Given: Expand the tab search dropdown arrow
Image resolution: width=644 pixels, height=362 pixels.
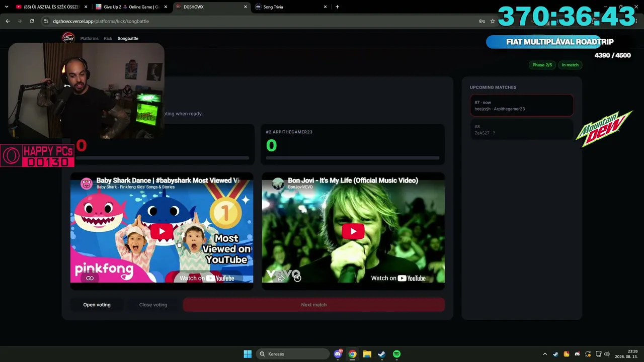Looking at the screenshot, I should point(7,7).
